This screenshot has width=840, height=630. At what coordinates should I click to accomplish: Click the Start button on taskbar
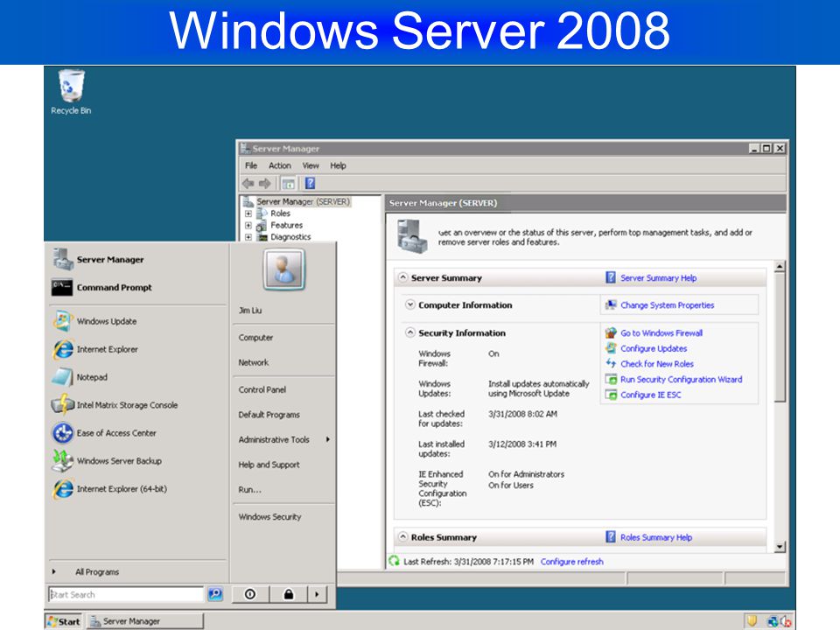click(64, 621)
